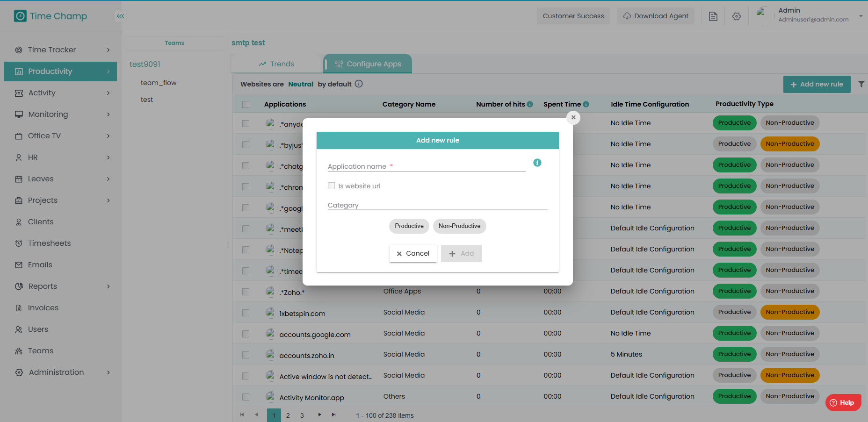Click the Leaves calendar icon
868x422 pixels.
19,179
